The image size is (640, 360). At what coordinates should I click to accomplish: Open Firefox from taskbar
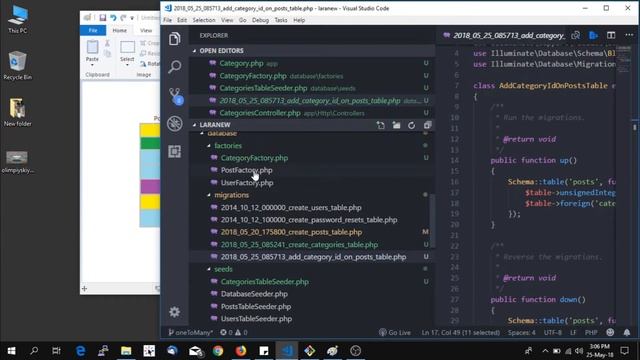[241, 351]
